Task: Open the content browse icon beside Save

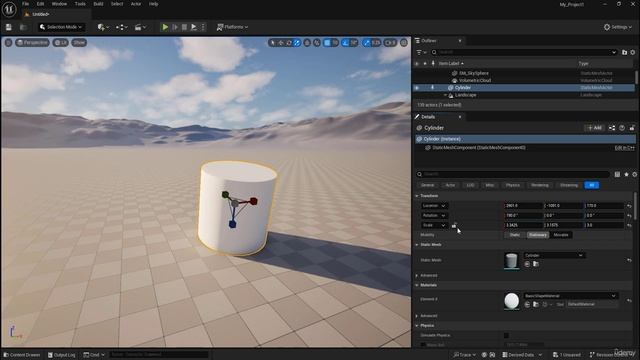Action: tap(23, 27)
